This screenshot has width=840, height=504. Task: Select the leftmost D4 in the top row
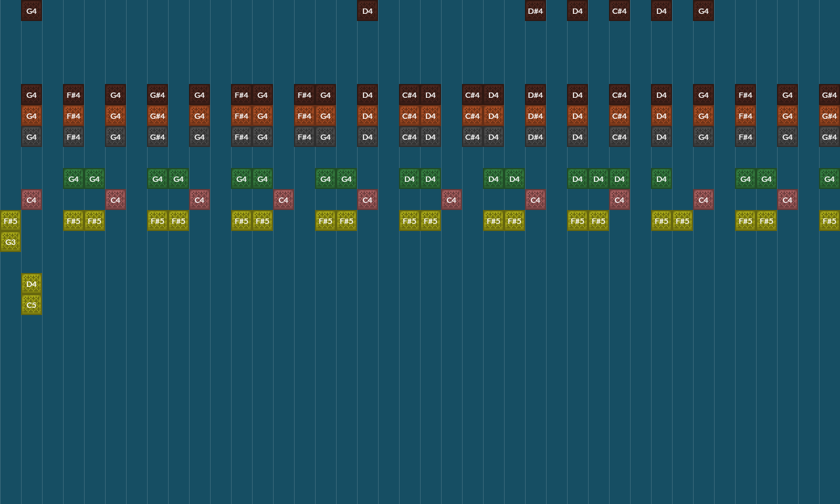[x=367, y=11]
